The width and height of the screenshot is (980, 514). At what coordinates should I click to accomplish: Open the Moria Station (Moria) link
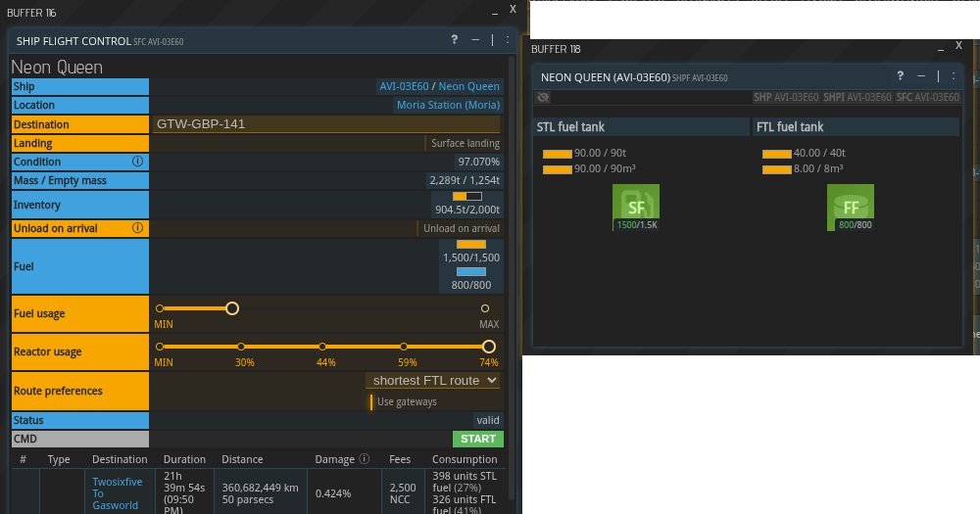click(x=448, y=106)
